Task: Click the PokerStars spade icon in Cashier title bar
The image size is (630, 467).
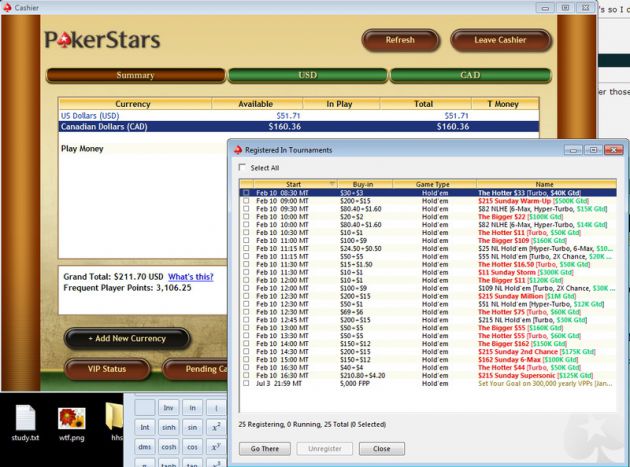Action: (x=7, y=7)
